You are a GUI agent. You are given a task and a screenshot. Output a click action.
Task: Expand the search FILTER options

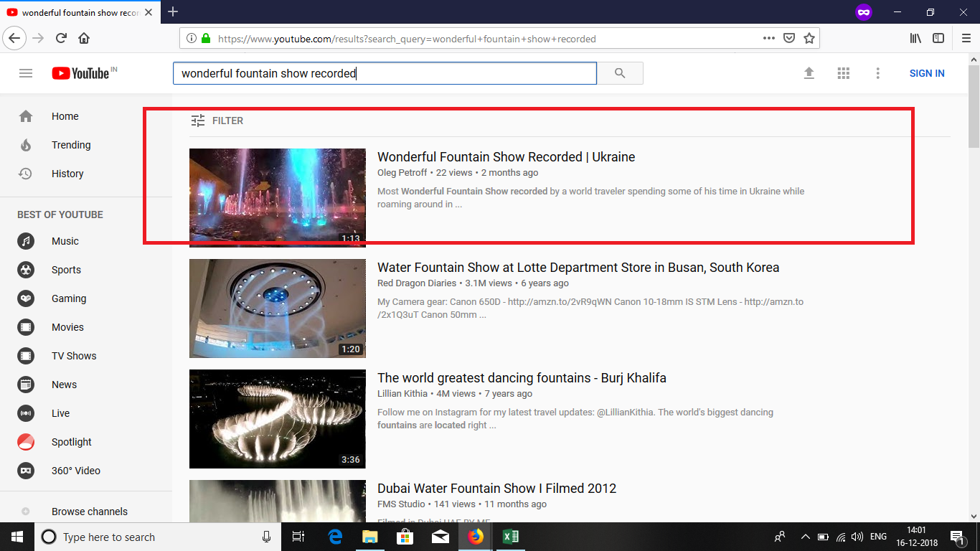[x=217, y=121]
